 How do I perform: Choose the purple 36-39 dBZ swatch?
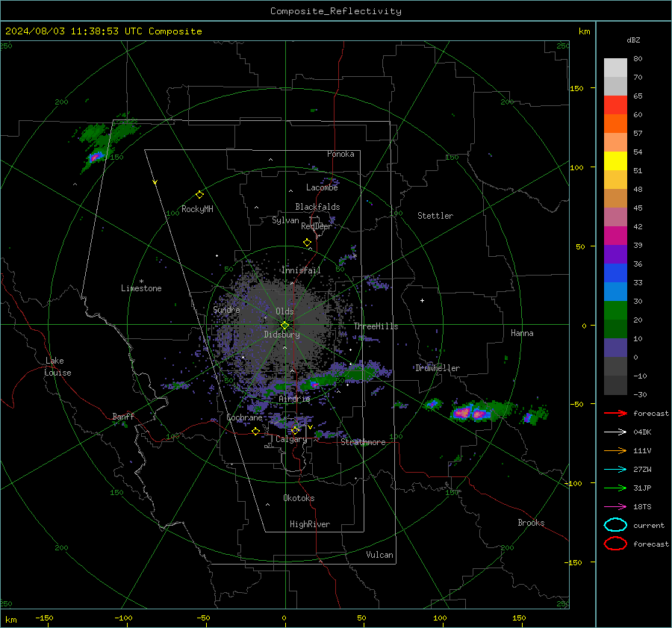pyautogui.click(x=615, y=254)
